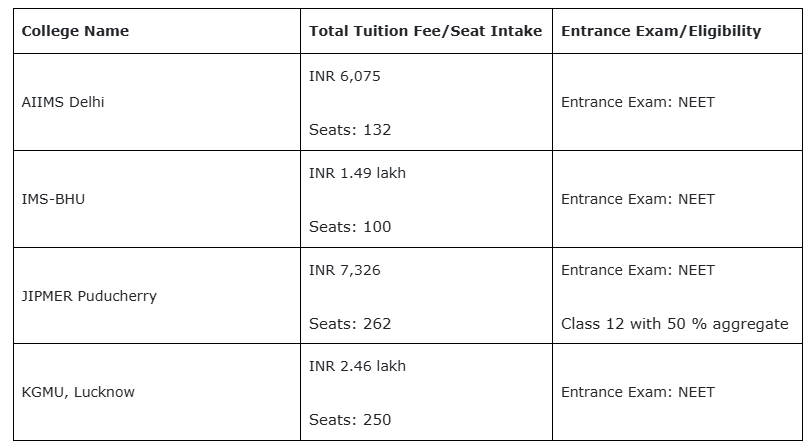
Task: Click the KGMU Entrance Exam: NEET text
Action: pyautogui.click(x=637, y=392)
